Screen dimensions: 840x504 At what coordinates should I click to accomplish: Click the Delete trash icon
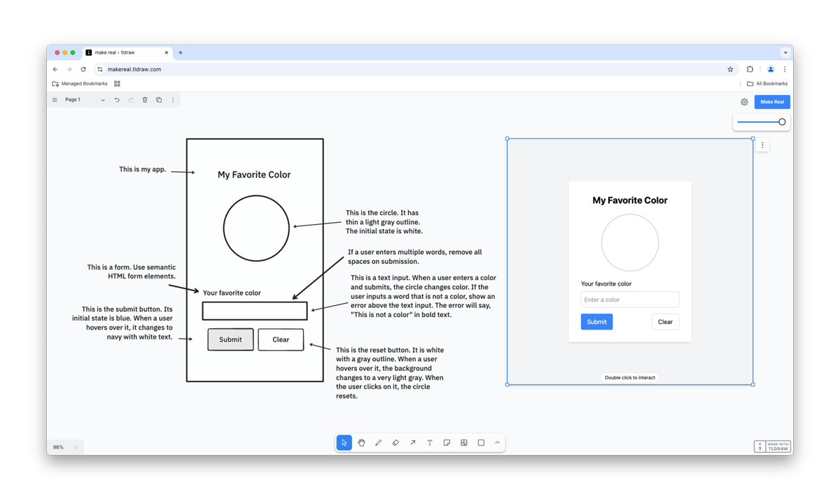click(145, 100)
